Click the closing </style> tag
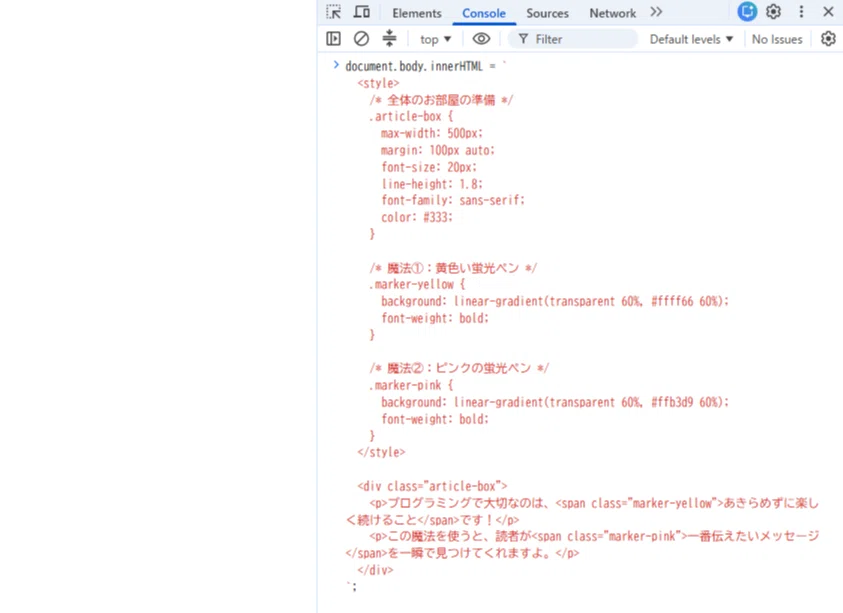 coord(381,452)
